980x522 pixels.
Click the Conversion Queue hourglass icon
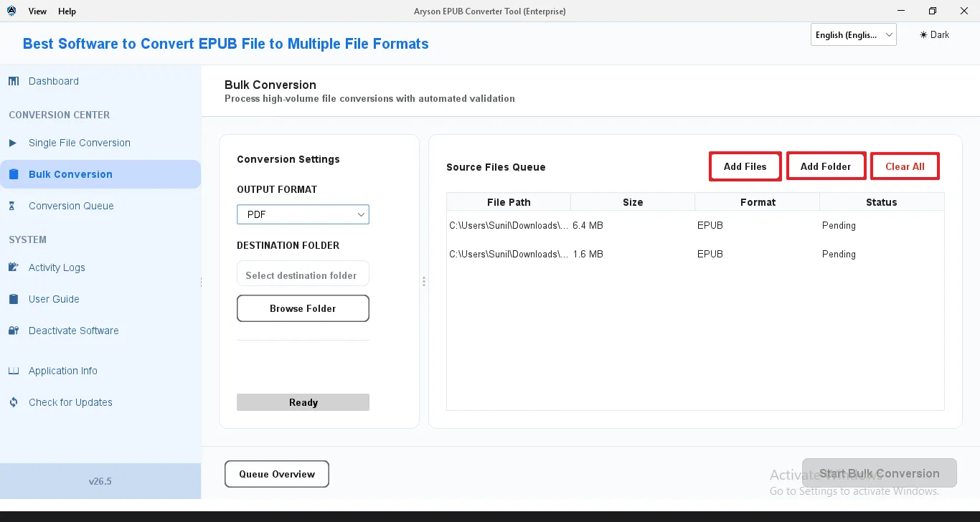(x=12, y=206)
